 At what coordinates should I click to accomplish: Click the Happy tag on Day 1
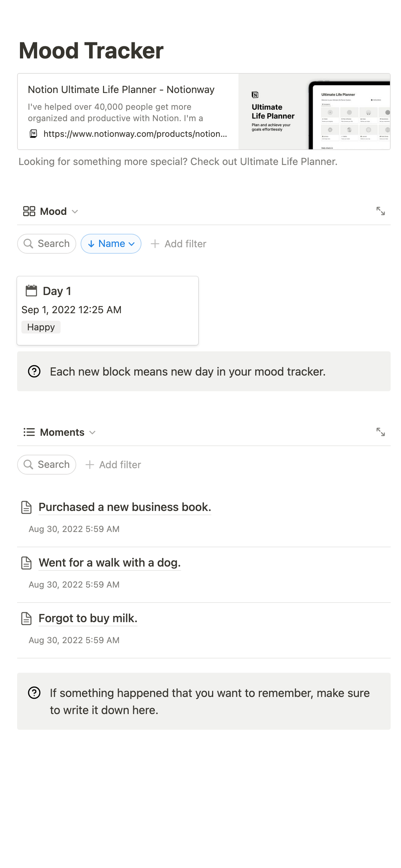point(41,327)
